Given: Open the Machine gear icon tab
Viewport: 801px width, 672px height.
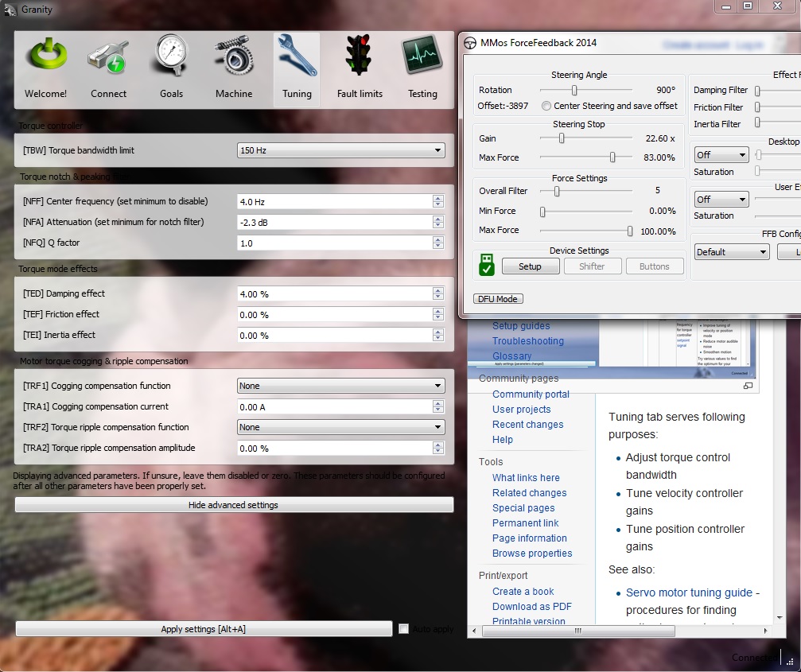Looking at the screenshot, I should 234,69.
